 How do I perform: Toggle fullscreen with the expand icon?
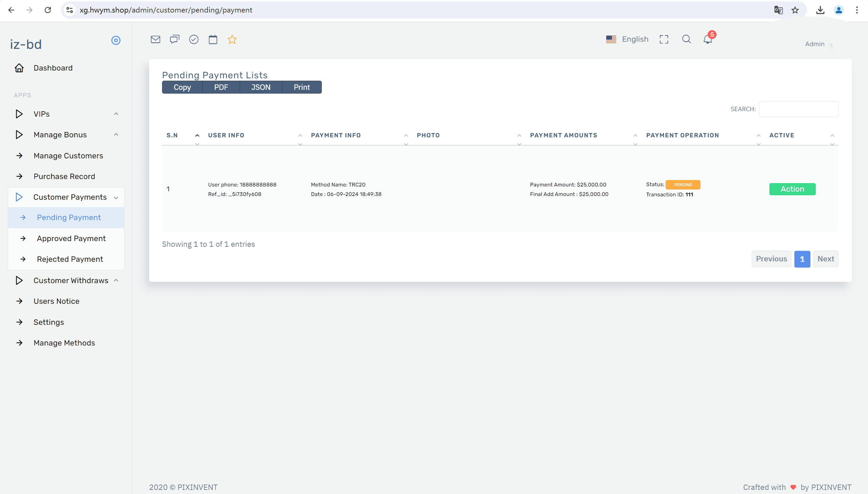pos(664,39)
